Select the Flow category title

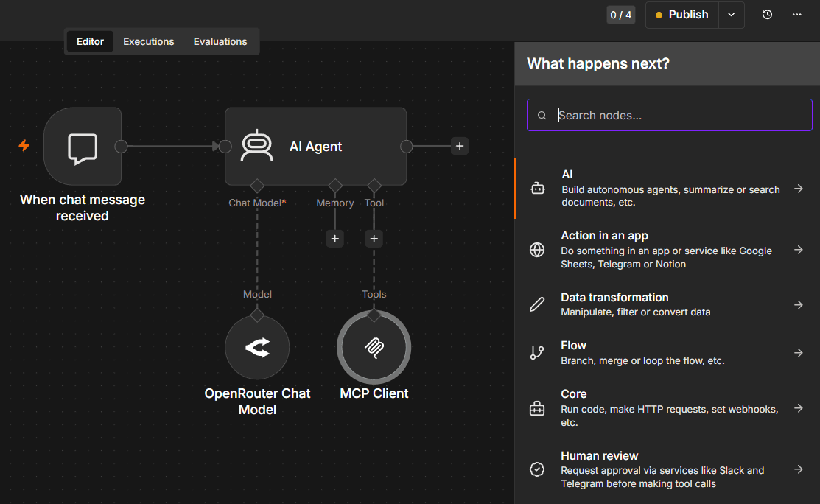point(573,346)
